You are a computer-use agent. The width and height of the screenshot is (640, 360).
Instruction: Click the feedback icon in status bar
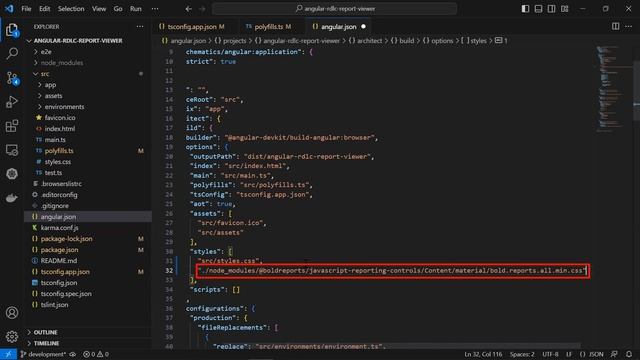pyautogui.click(x=614, y=354)
